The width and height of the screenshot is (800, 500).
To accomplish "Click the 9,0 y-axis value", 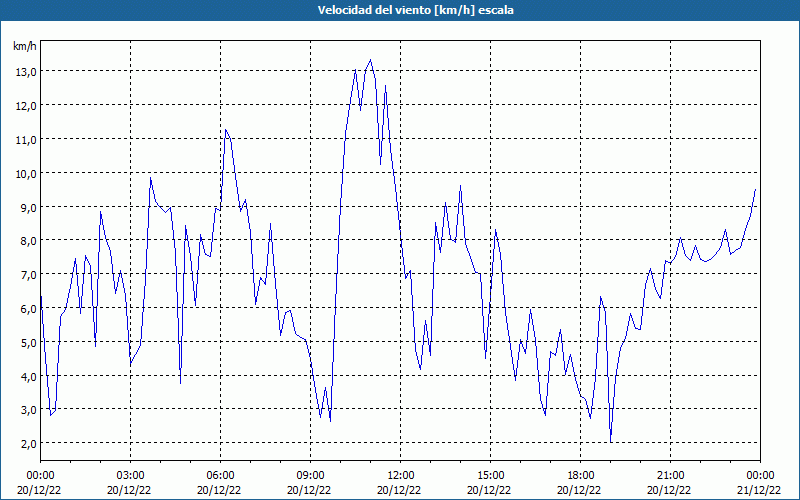I will (28, 207).
